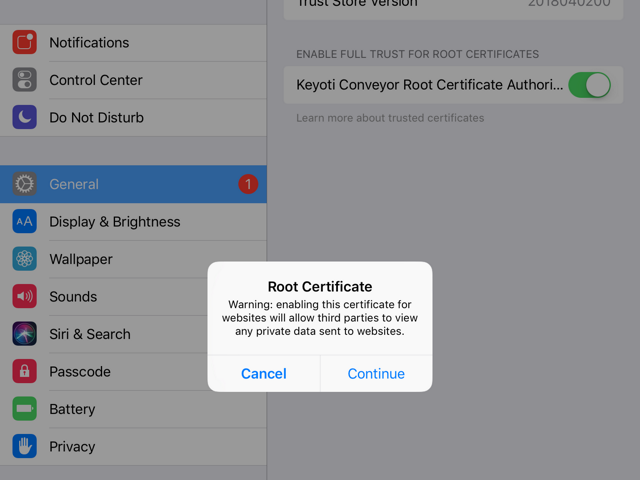The height and width of the screenshot is (480, 640).
Task: Open Privacy settings row
Action: pos(133,447)
